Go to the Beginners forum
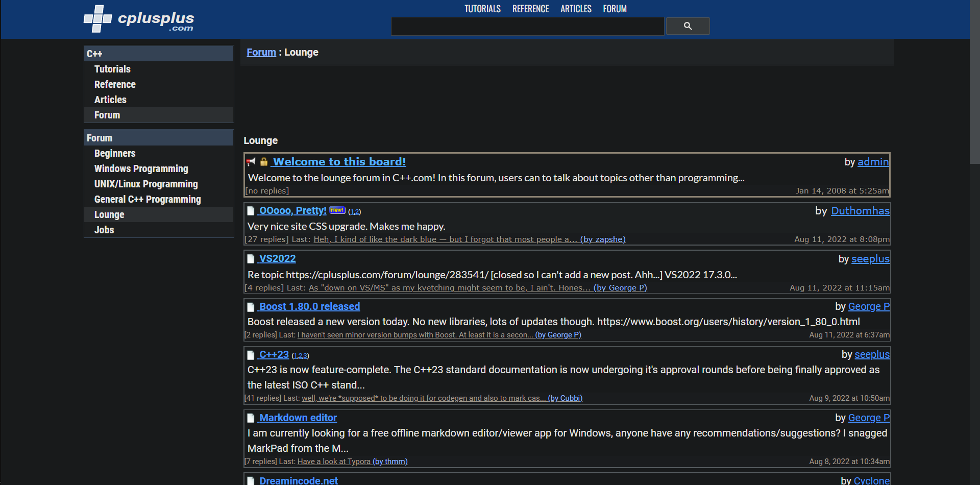980x485 pixels. click(x=159, y=153)
